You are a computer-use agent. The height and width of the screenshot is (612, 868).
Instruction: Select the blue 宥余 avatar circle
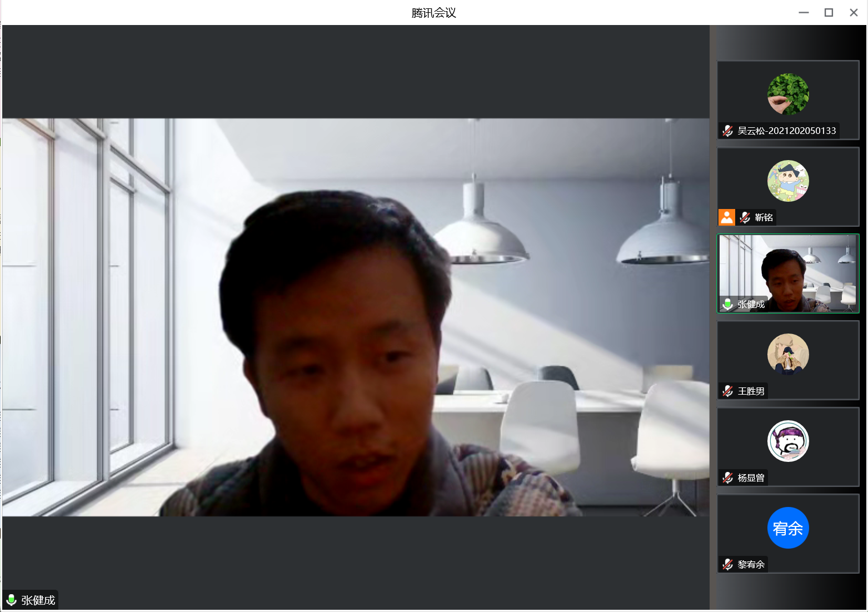(x=787, y=528)
